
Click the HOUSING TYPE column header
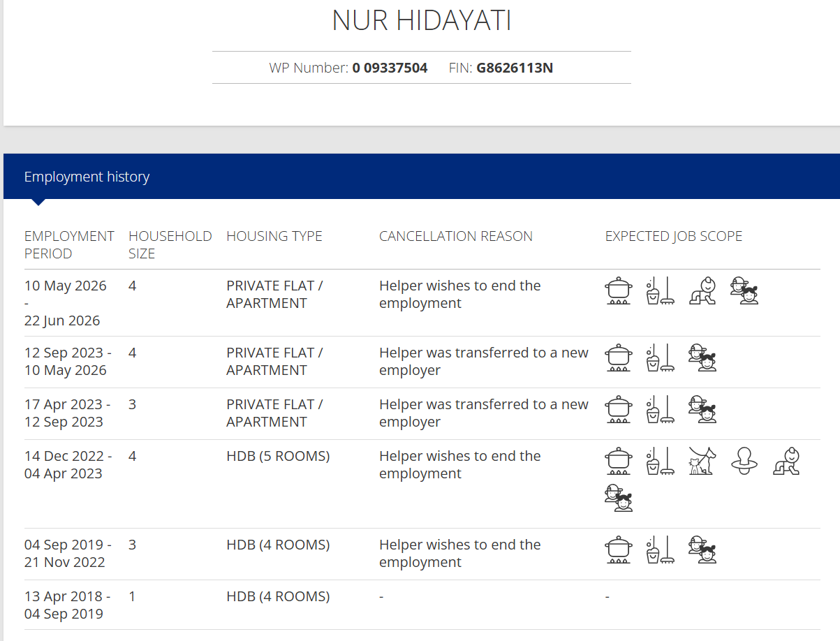coord(274,236)
